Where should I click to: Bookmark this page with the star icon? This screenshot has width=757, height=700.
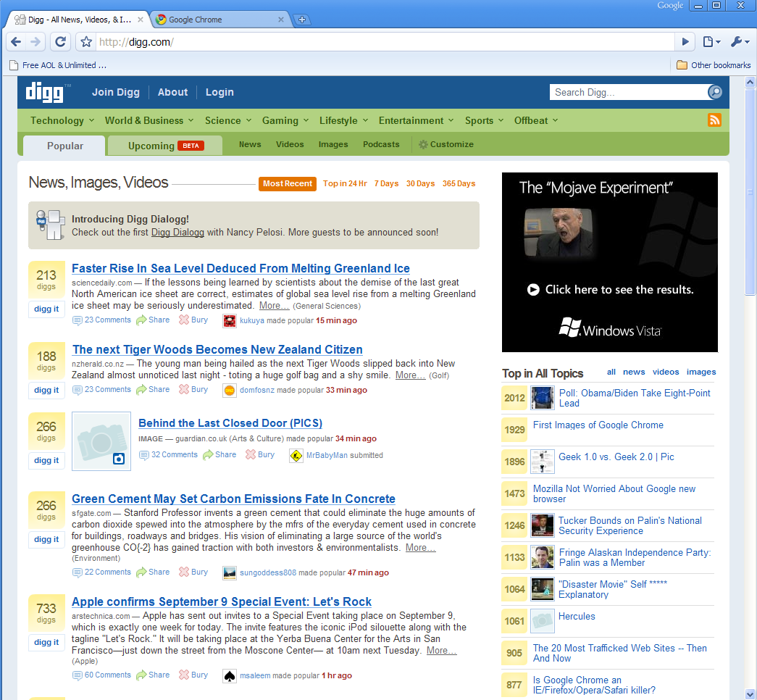pyautogui.click(x=86, y=42)
